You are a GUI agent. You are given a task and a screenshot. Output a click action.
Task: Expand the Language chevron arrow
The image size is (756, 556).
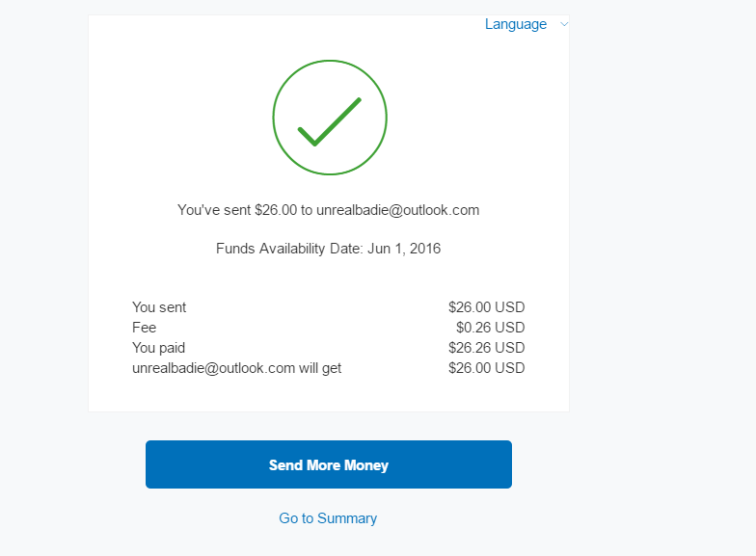563,24
